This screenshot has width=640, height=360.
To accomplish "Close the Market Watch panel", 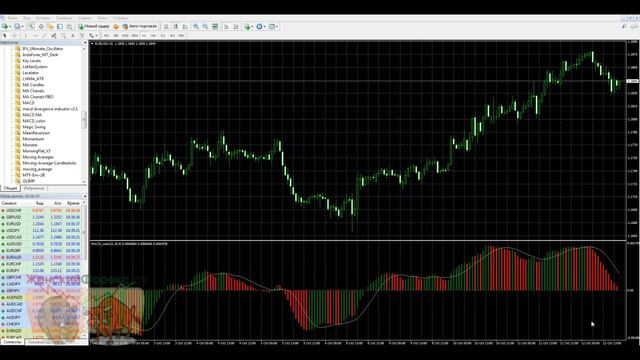I will pos(85,196).
